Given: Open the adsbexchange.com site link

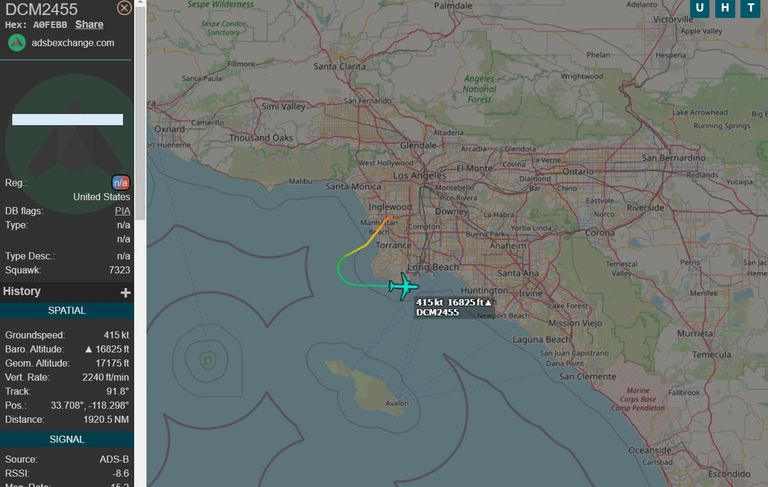Looking at the screenshot, I should (72, 43).
